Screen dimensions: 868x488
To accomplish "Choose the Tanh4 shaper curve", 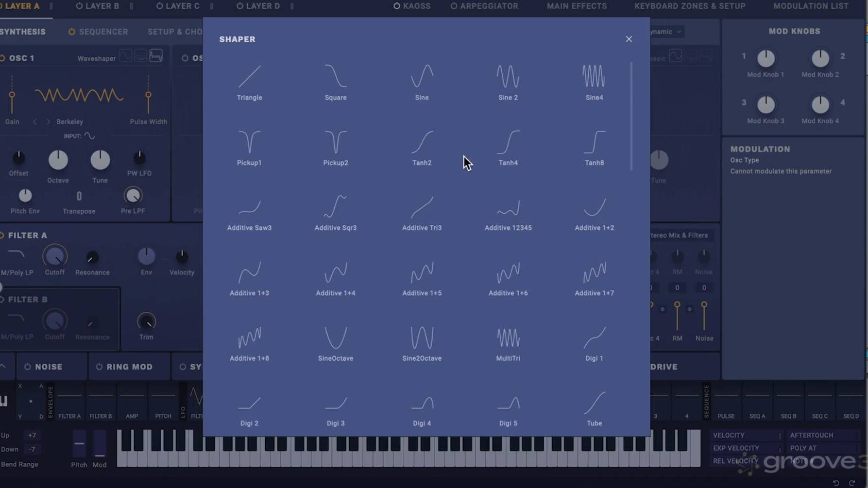I will [x=508, y=148].
